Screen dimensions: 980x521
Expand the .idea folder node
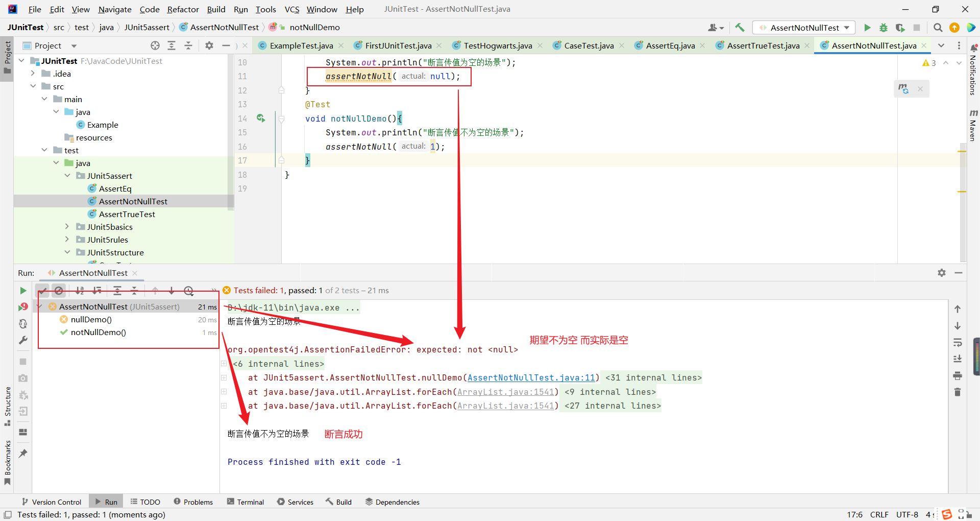click(33, 74)
